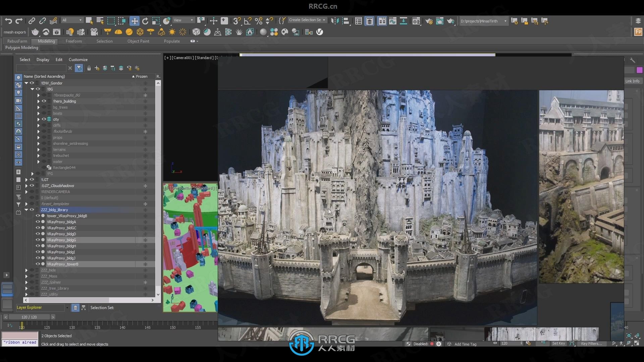This screenshot has height=362, width=644.
Task: Choose Rectangular Selection Region tool
Action: pyautogui.click(x=111, y=21)
